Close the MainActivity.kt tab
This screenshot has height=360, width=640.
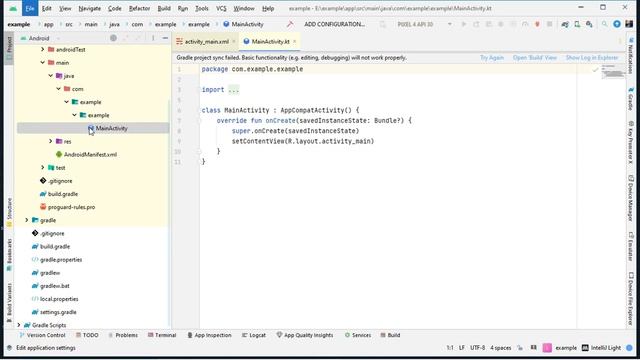pyautogui.click(x=294, y=41)
